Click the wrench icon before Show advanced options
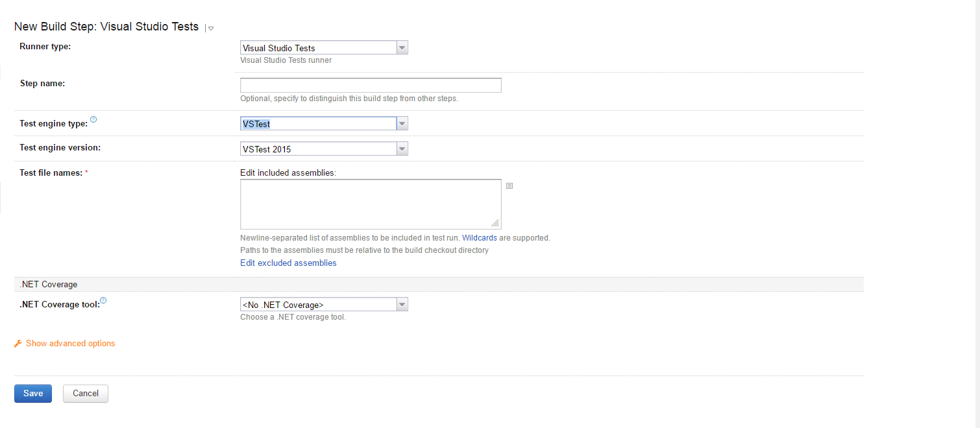Viewport: 980px width, 428px height. tap(18, 343)
